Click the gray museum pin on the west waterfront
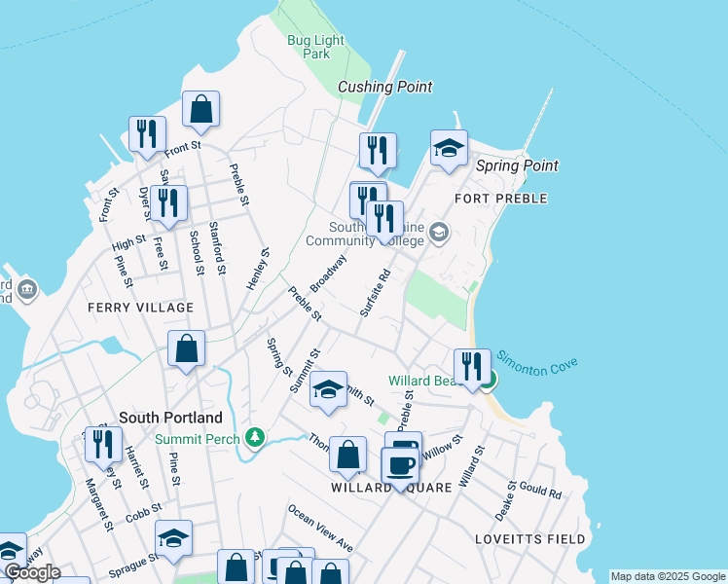This screenshot has height=584, width=728. pos(27,289)
